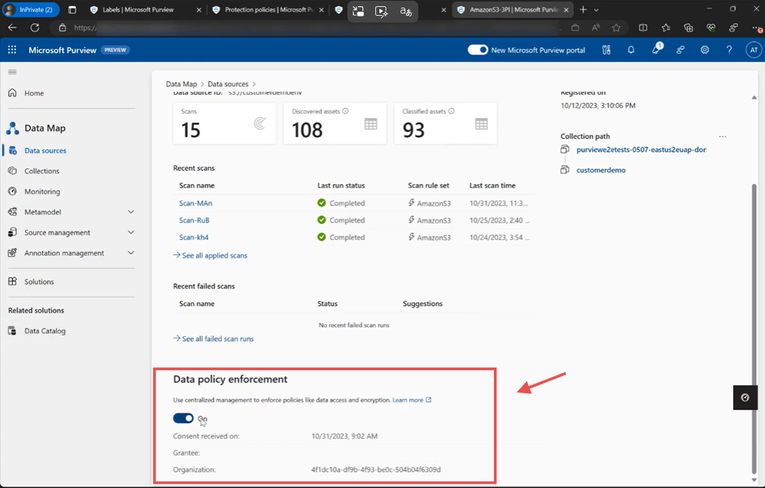Switch to the Labels browser tab
765x488 pixels.
pyautogui.click(x=137, y=9)
